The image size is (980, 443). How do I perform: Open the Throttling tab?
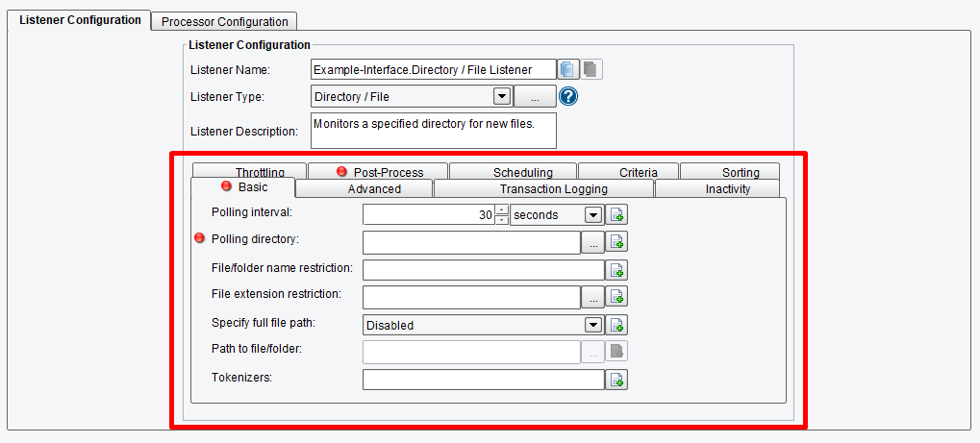click(x=249, y=171)
